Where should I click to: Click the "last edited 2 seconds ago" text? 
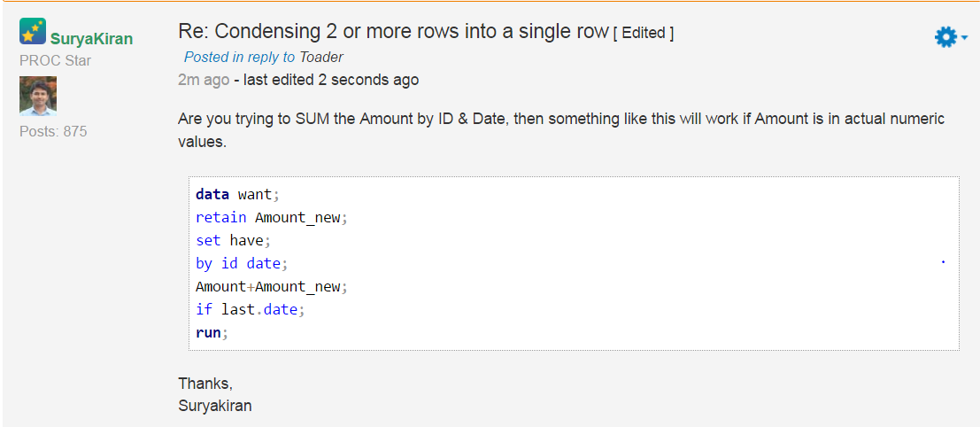pyautogui.click(x=328, y=80)
